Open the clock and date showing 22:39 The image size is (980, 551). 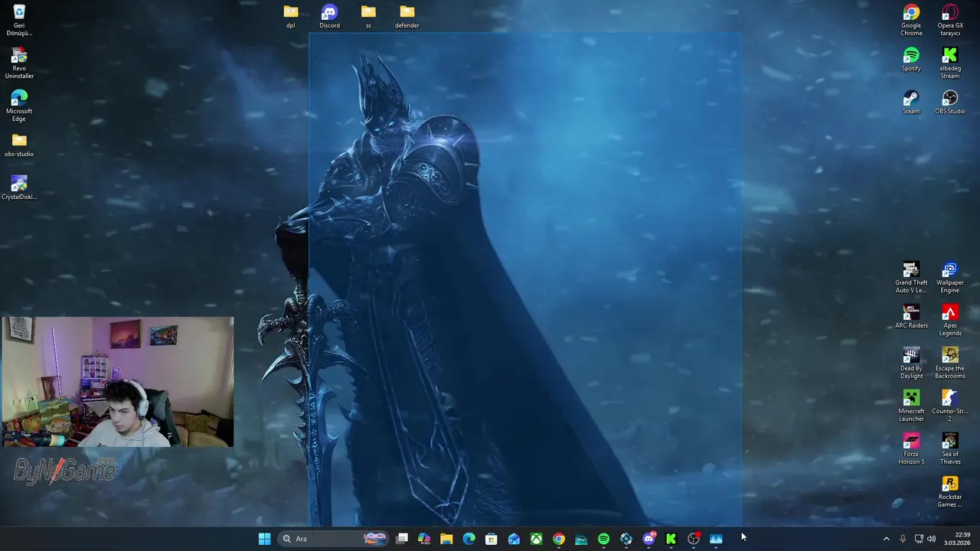957,539
